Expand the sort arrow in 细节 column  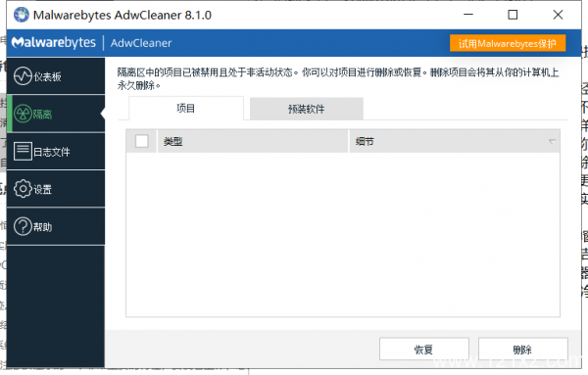tap(552, 142)
